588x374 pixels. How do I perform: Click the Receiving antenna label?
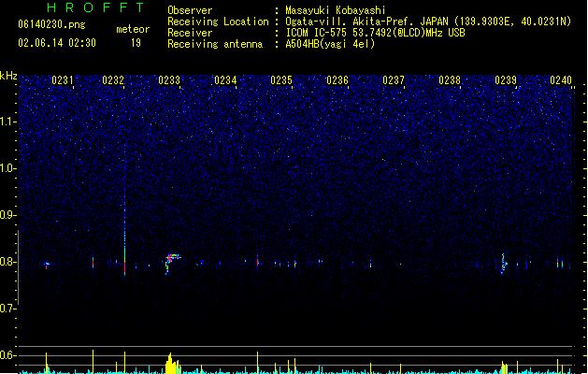pyautogui.click(x=215, y=44)
